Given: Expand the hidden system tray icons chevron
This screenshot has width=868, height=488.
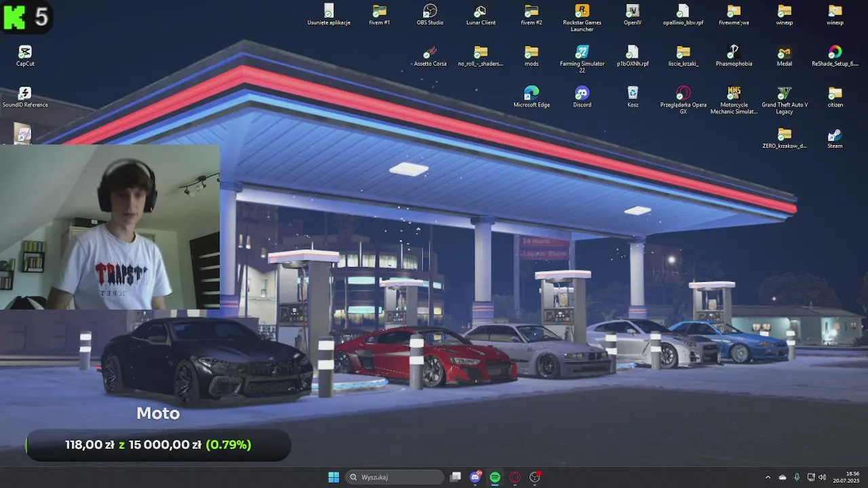Looking at the screenshot, I should [768, 477].
